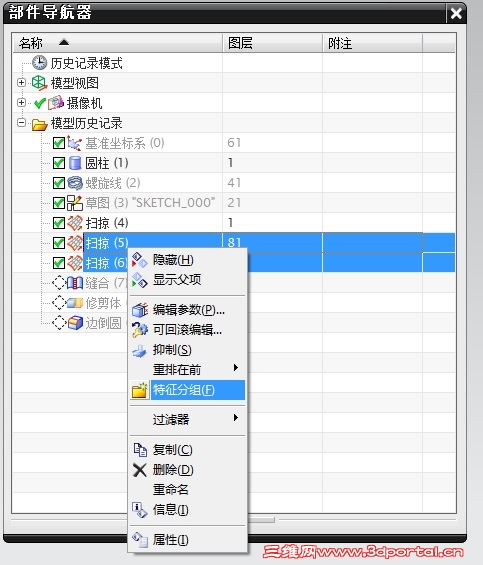Click layer value 21 for 草图 (3)

[234, 203]
